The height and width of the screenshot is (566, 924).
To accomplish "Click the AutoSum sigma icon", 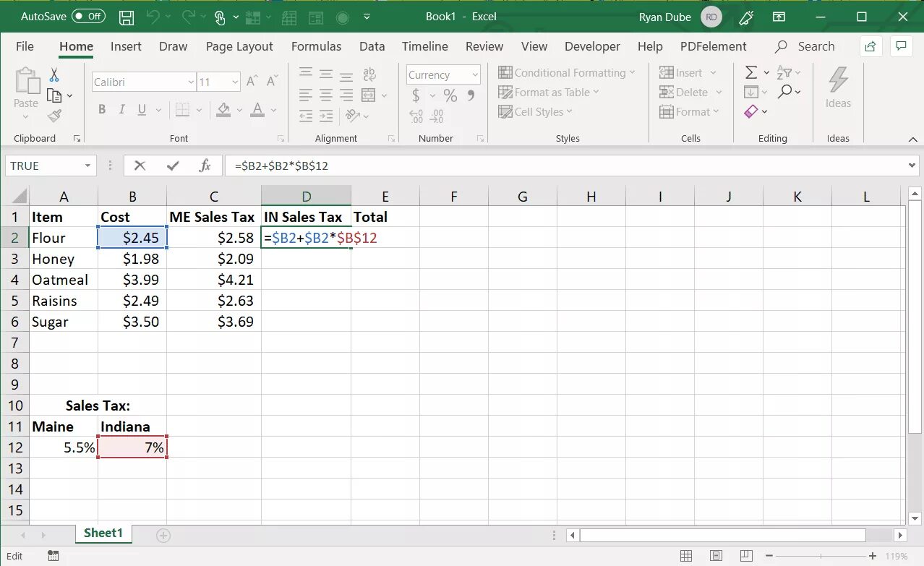I will click(x=751, y=72).
